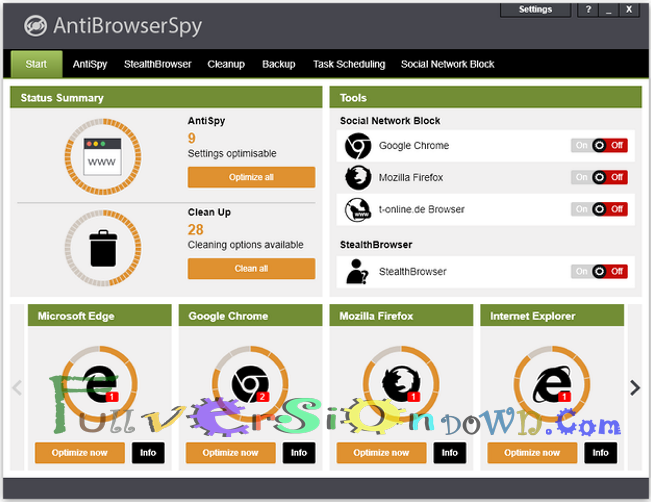This screenshot has width=651, height=502.
Task: Open Info for Mozilla Firefox
Action: coord(450,453)
